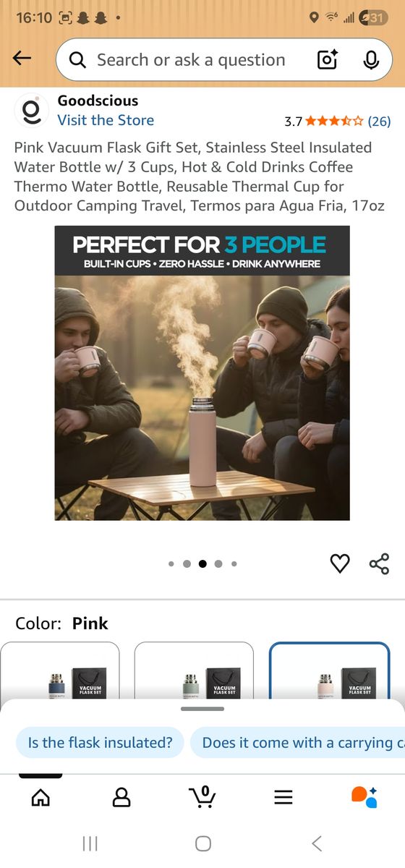Open the Rufus AI assistant icon
The image size is (405, 868).
coord(364,796)
